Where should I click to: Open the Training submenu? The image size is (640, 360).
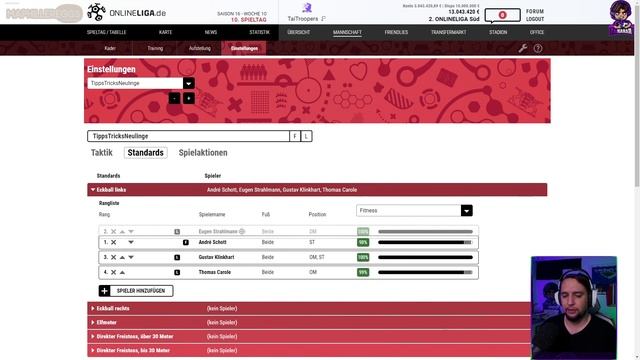tap(155, 48)
